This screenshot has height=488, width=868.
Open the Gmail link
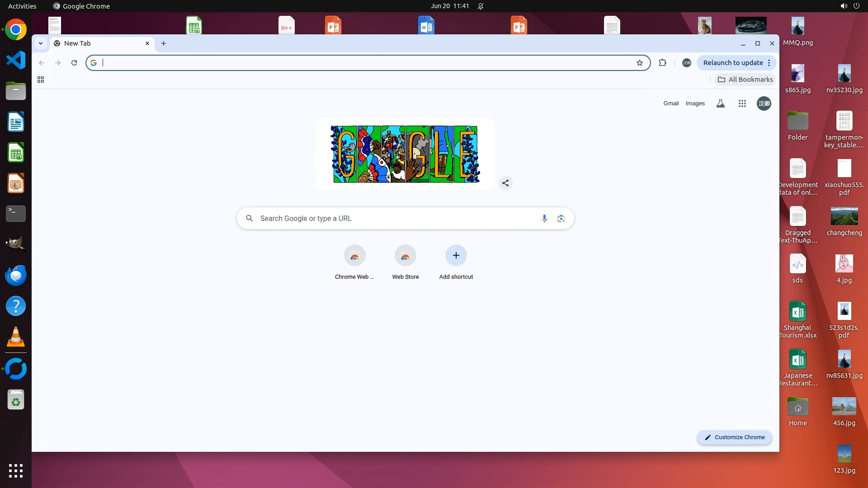coord(671,103)
